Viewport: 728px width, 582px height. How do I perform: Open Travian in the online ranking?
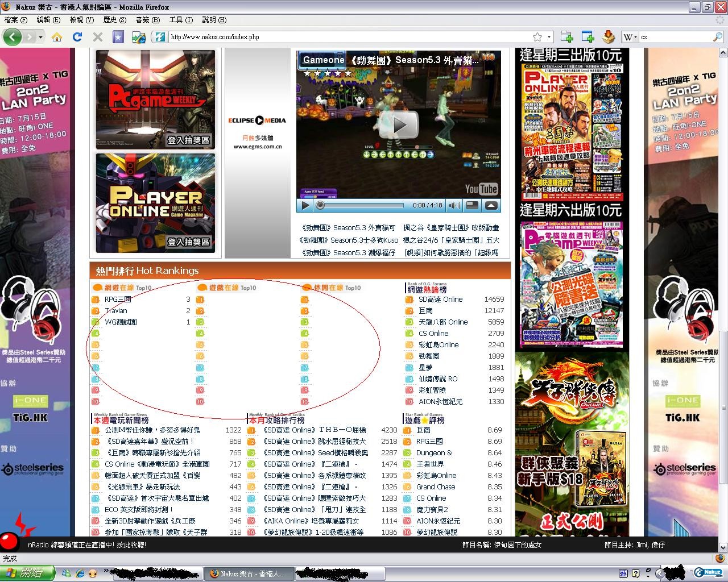pyautogui.click(x=116, y=311)
